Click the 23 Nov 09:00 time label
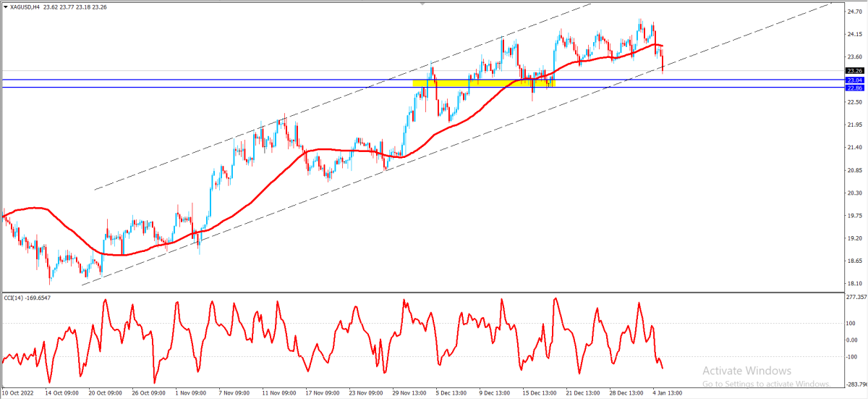The height and width of the screenshot is (399, 868). click(x=367, y=393)
